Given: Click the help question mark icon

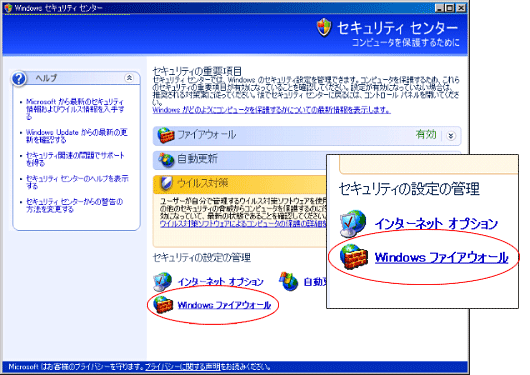Looking at the screenshot, I should point(19,78).
